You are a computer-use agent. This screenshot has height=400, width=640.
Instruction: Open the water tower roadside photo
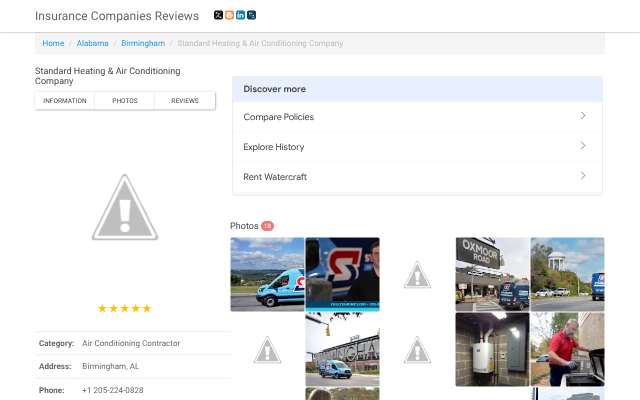(x=568, y=274)
